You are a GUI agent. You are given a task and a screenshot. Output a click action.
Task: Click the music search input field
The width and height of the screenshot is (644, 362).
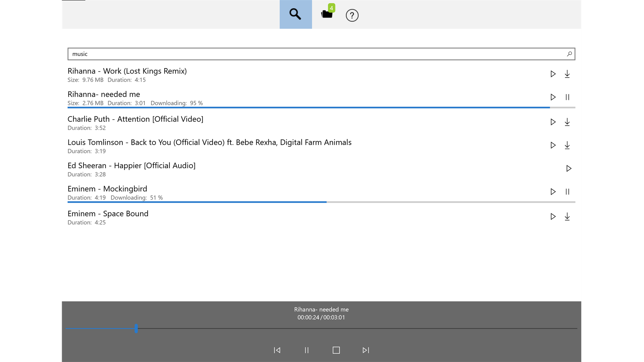pos(315,54)
